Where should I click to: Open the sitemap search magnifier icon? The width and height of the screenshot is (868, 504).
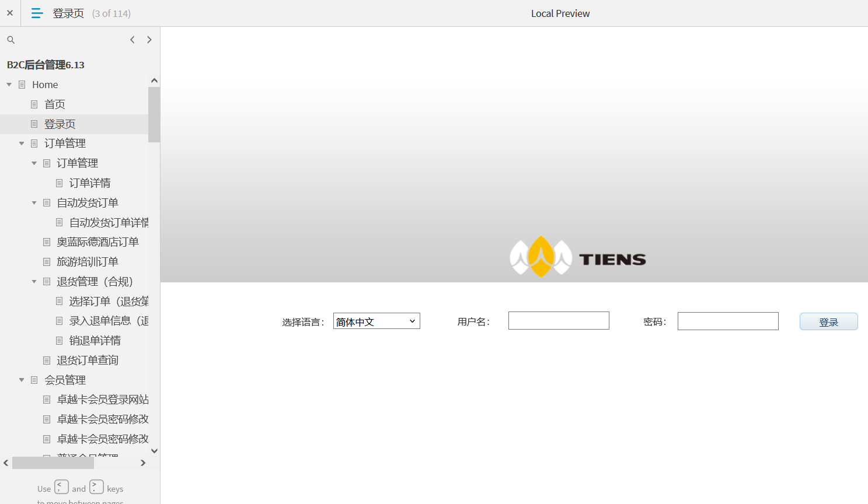pos(11,40)
